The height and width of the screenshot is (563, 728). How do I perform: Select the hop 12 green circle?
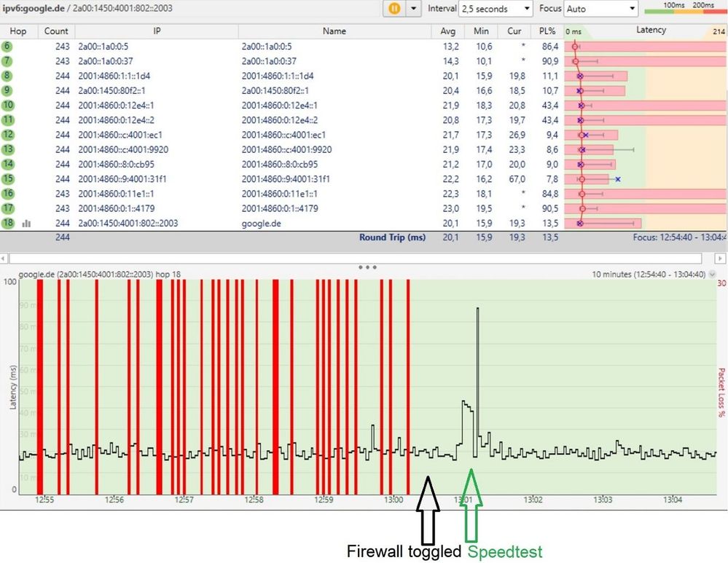click(x=7, y=135)
